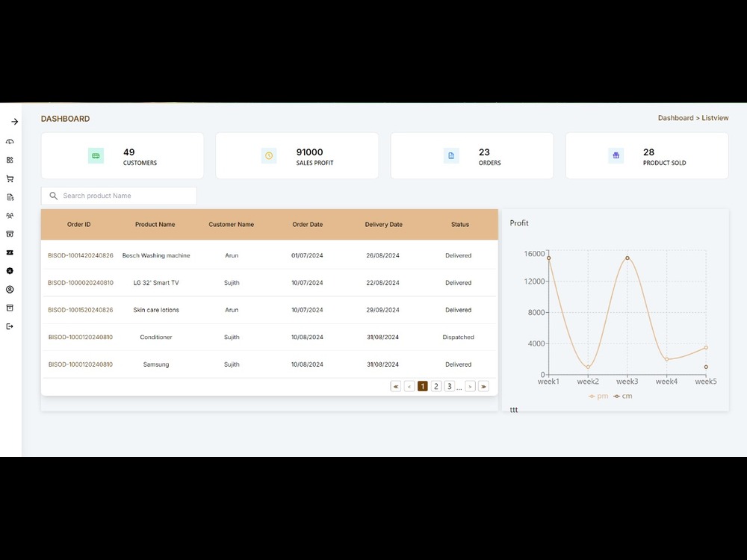Screen dimensions: 747x560
Task: Sort by Product Name column header
Action: point(155,224)
